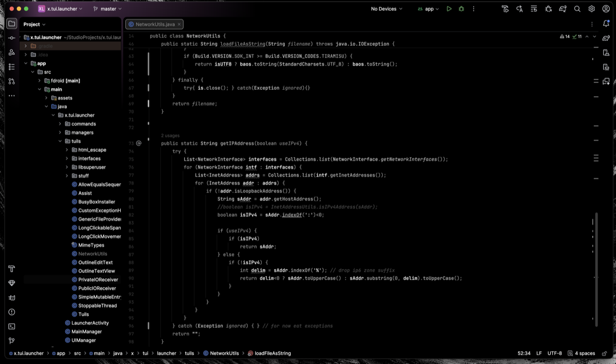This screenshot has height=364, width=616.
Task: Click the 'main' breadcrumb
Action: click(97, 353)
